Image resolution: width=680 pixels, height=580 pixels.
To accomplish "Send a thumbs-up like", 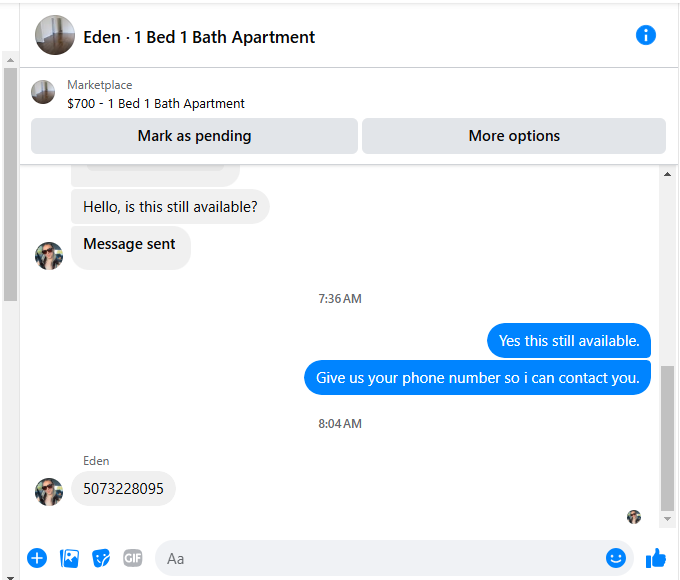I will click(656, 558).
